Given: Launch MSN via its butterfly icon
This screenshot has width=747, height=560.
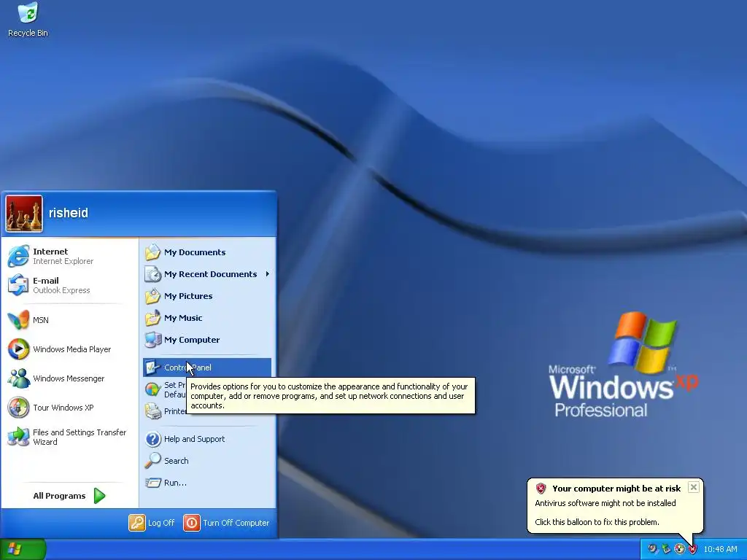Looking at the screenshot, I should pyautogui.click(x=18, y=320).
